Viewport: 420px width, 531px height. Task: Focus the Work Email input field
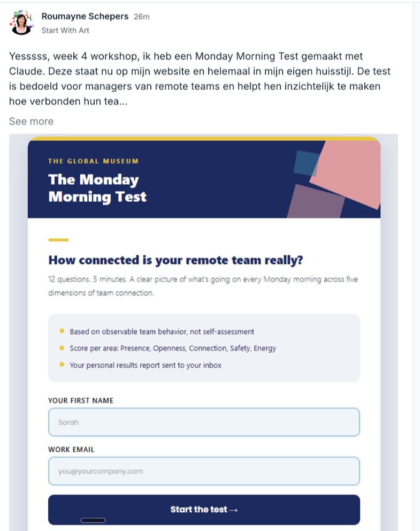pyautogui.click(x=204, y=471)
